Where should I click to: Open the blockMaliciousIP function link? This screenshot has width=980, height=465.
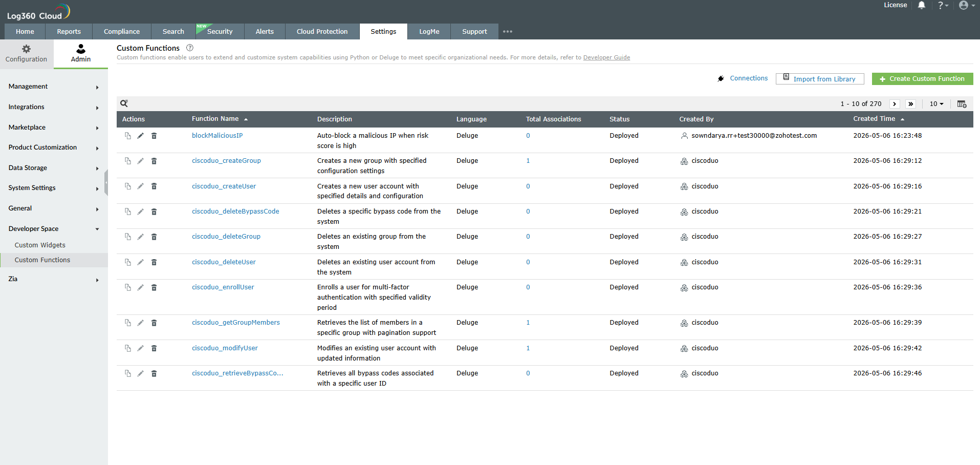(x=217, y=136)
